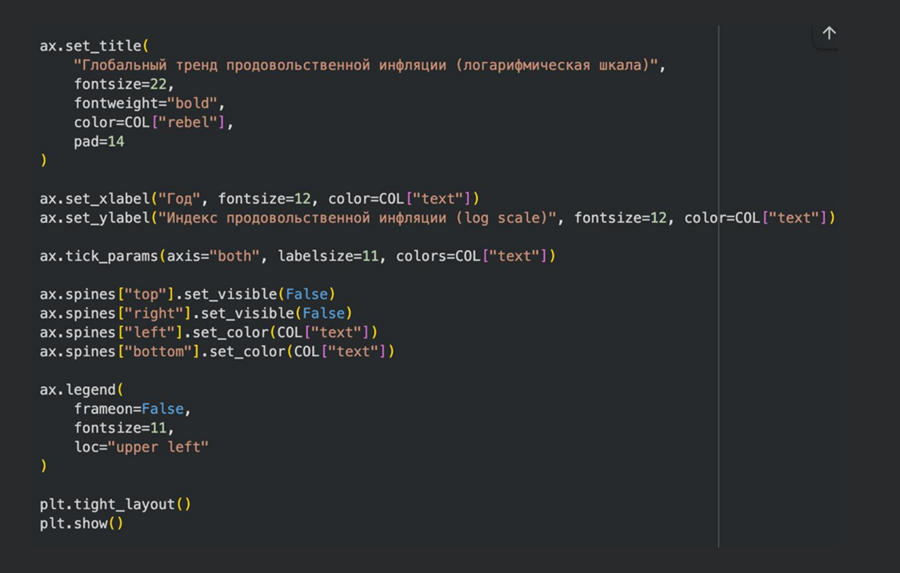
Task: Click the loc="upper left" line
Action: 141,447
